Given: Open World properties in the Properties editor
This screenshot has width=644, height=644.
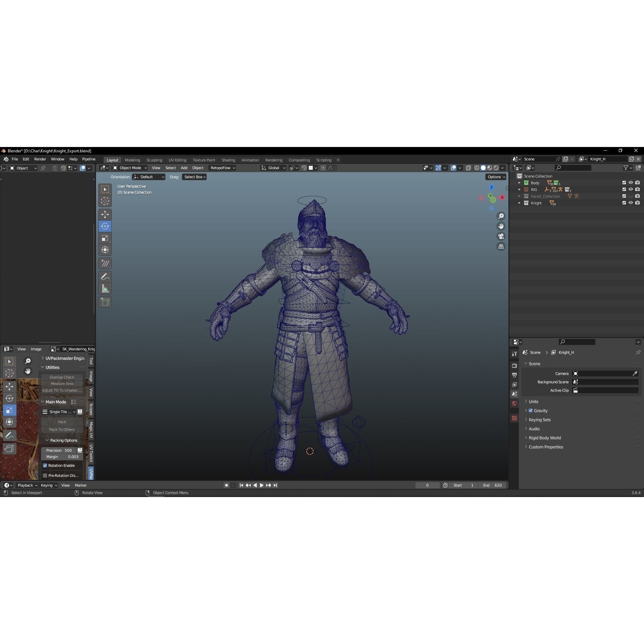Looking at the screenshot, I should [514, 403].
